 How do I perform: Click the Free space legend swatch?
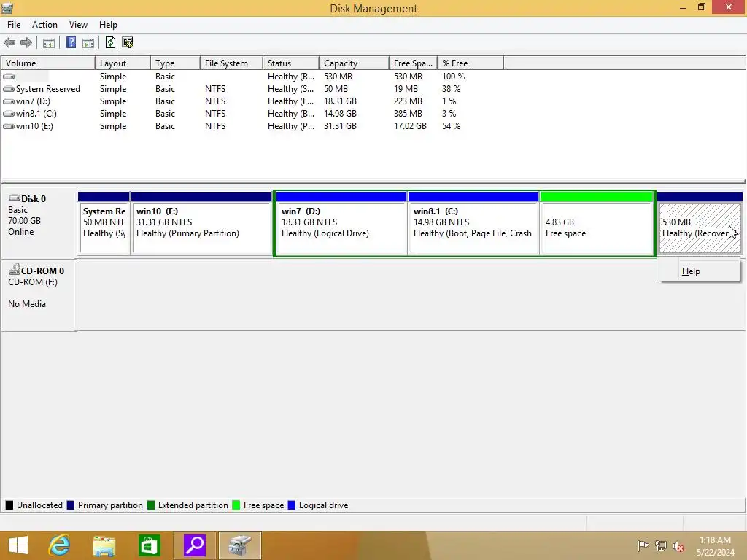236,505
